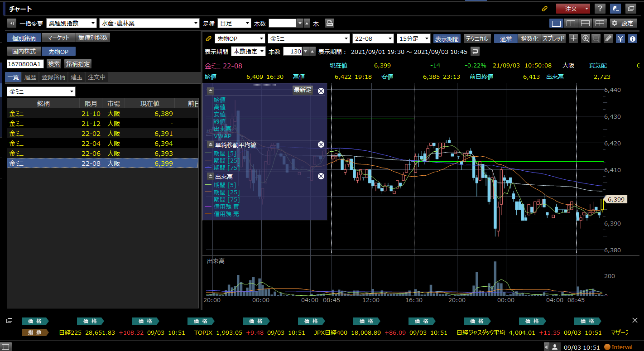Switch to four-pane chart layout

pos(600,23)
